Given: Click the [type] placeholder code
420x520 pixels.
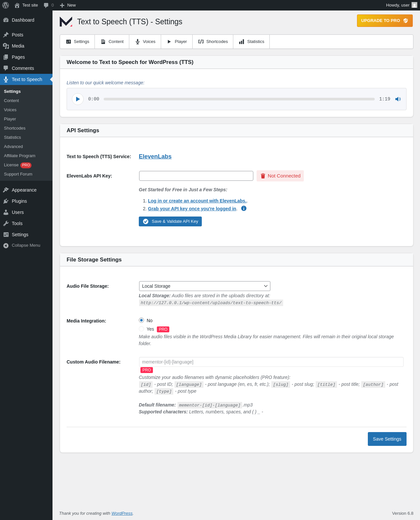Looking at the screenshot, I should pos(164,391).
